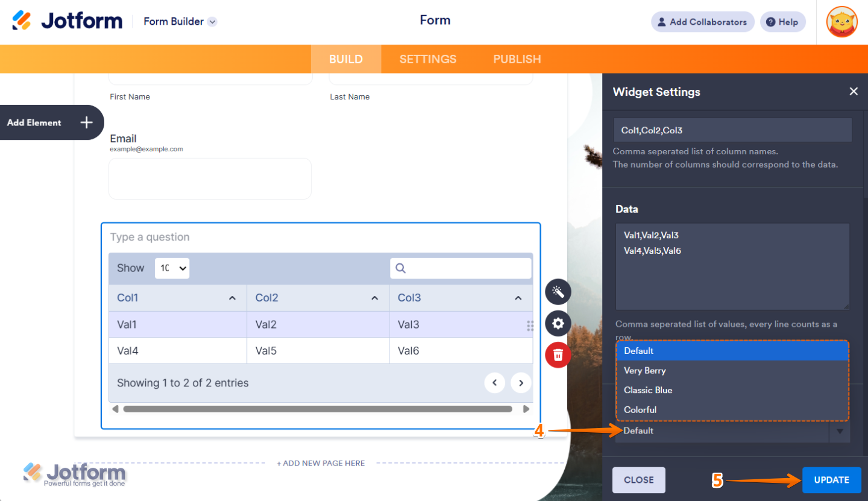Screen dimensions: 868x501
Task: Expand the Show entries dropdown
Action: tap(172, 268)
